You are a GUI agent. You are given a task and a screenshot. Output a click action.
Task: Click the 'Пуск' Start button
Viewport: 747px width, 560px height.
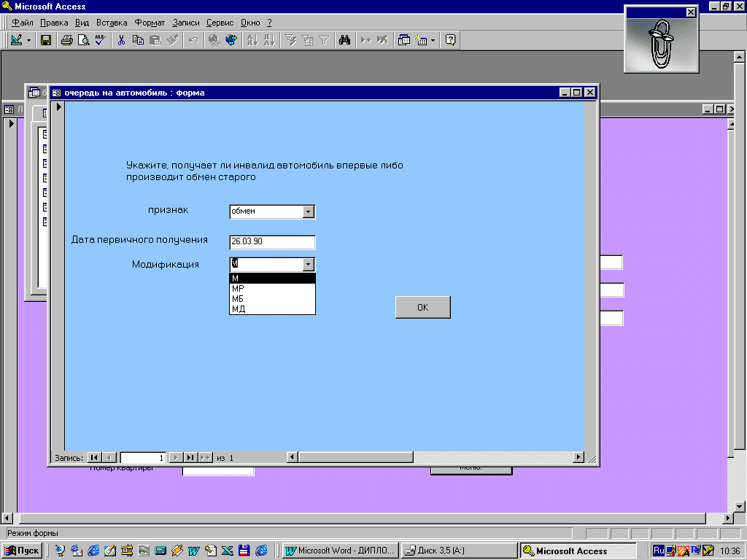tap(23, 551)
